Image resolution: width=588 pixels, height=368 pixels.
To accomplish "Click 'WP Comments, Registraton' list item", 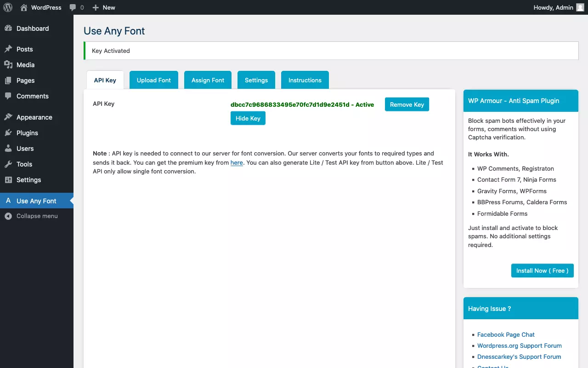I will pyautogui.click(x=515, y=168).
